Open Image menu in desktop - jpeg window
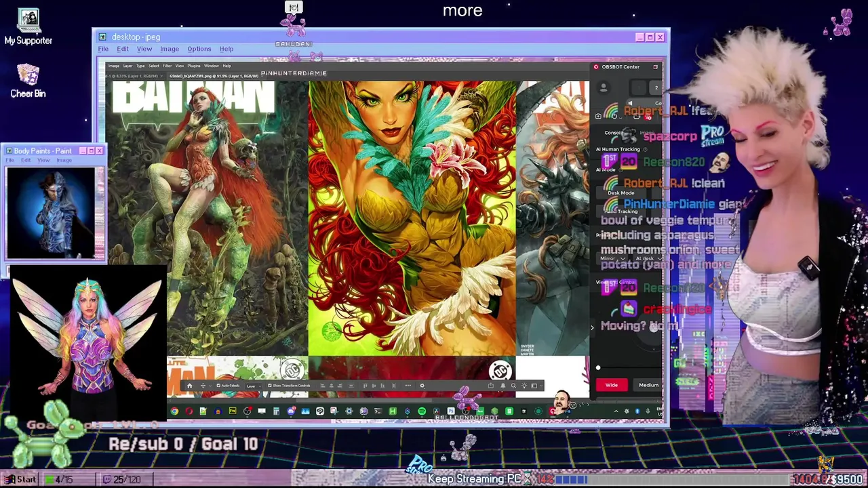The height and width of the screenshot is (488, 868). [x=170, y=49]
